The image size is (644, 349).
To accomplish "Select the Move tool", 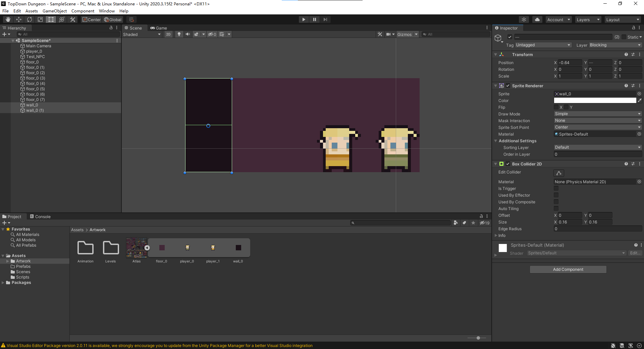I will click(x=19, y=19).
